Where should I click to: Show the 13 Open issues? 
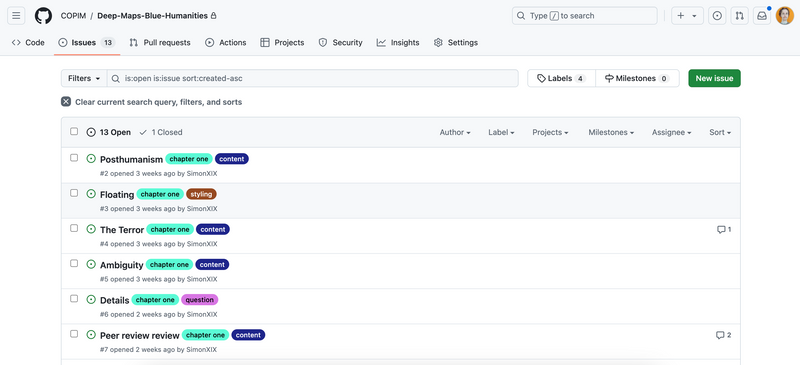(x=109, y=132)
